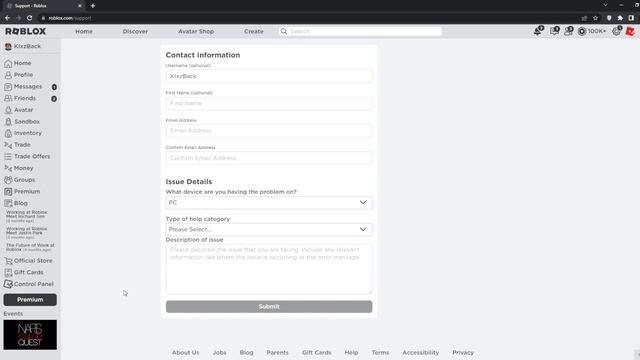Open the Robux balance 100K+ icon
This screenshot has width=640, height=360.
point(591,31)
